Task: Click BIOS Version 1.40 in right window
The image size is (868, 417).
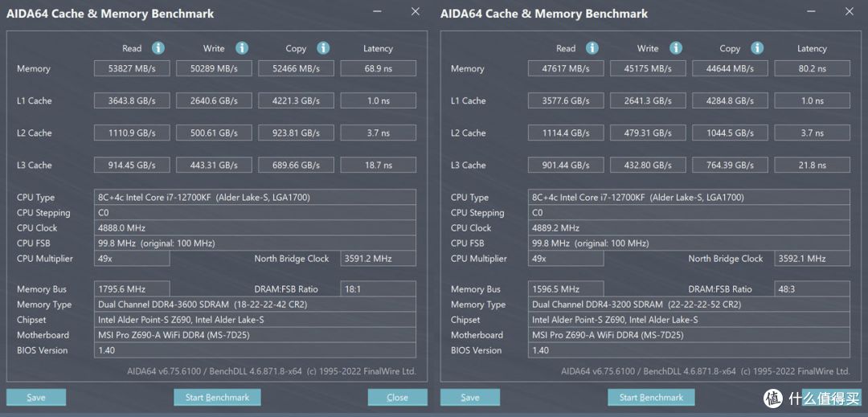Action: 690,350
